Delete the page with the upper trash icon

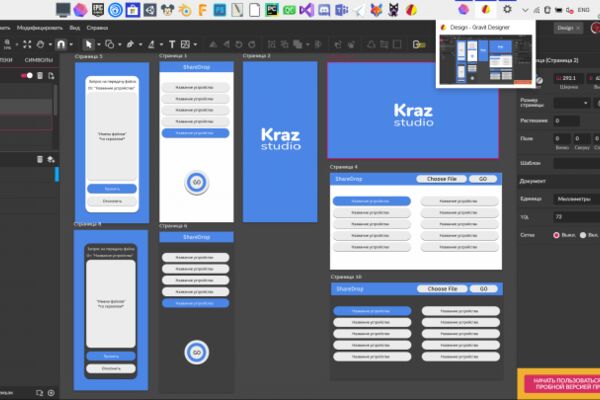tap(40, 76)
